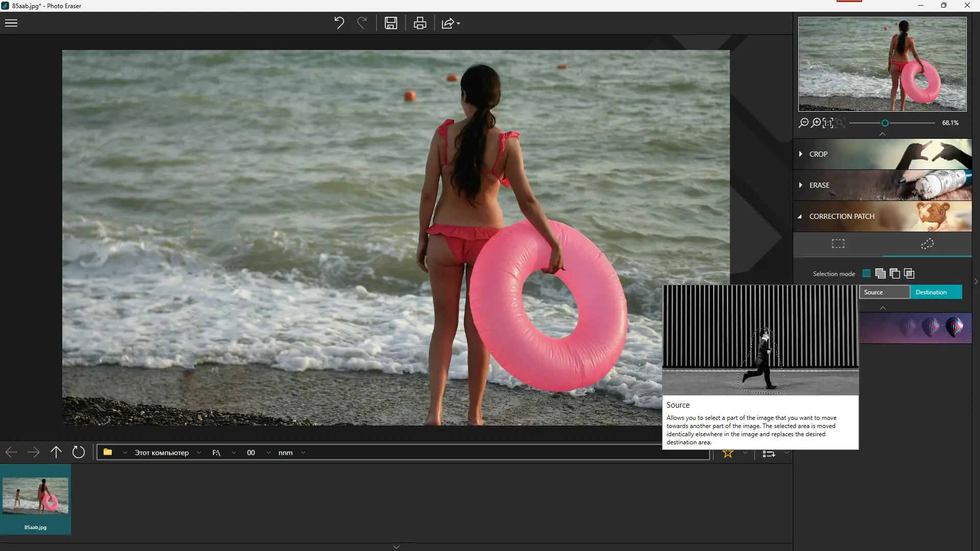Open the drive F:\ dropdown
980x551 pixels.
tap(233, 453)
